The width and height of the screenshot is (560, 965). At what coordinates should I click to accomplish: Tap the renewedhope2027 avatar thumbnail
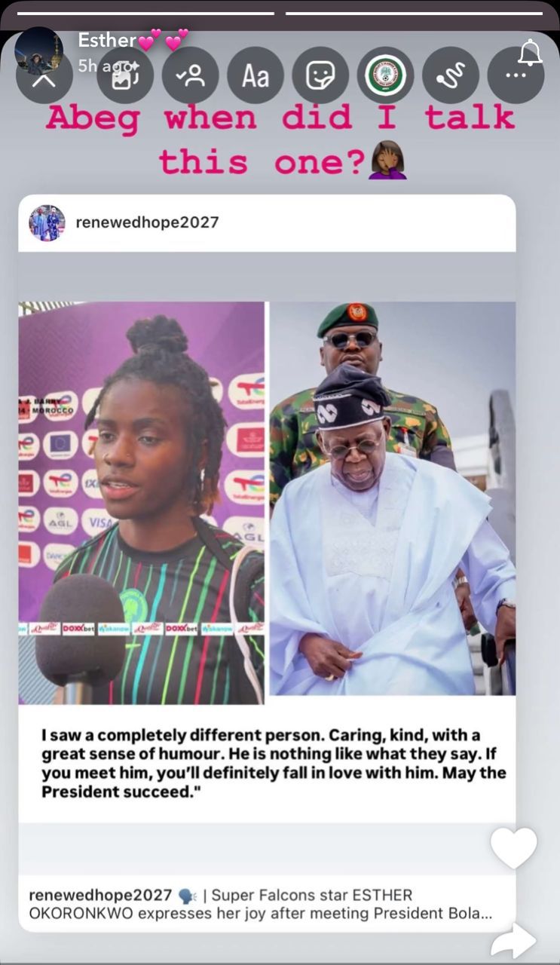[47, 222]
